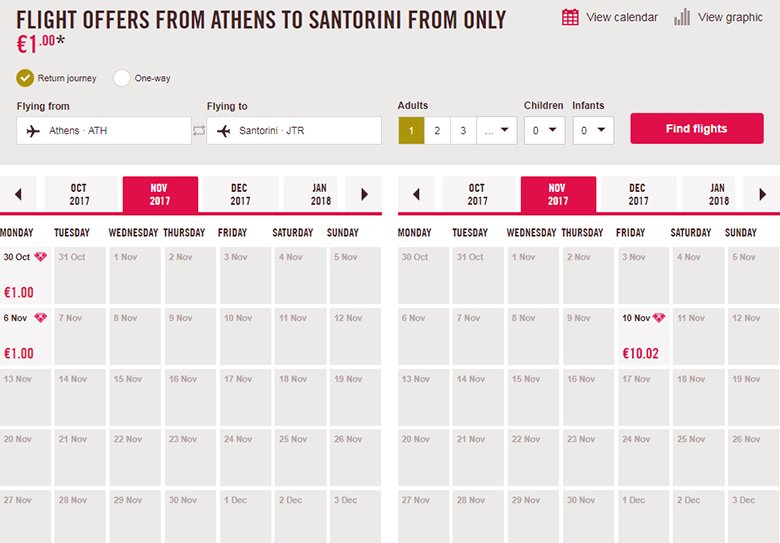This screenshot has height=543, width=780.
Task: Open the Infants count dropdown
Action: (x=593, y=130)
